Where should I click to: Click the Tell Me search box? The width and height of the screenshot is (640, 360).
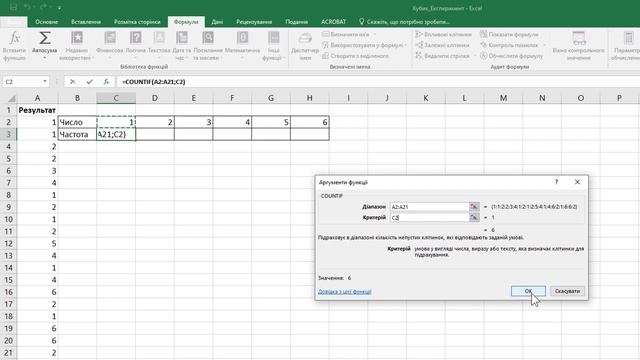[x=404, y=22]
